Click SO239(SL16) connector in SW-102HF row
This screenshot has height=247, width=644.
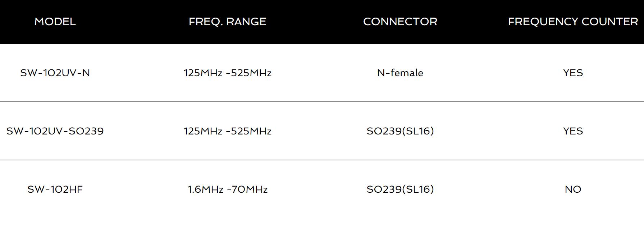point(400,189)
